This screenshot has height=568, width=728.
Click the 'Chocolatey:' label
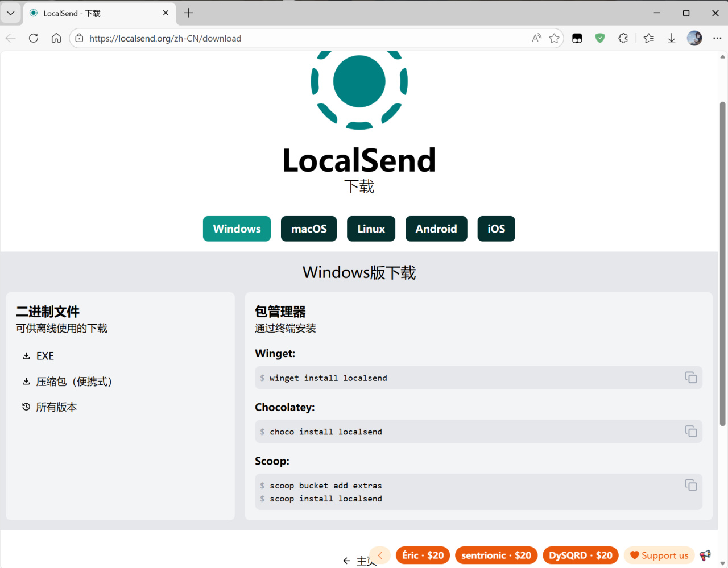coord(285,407)
